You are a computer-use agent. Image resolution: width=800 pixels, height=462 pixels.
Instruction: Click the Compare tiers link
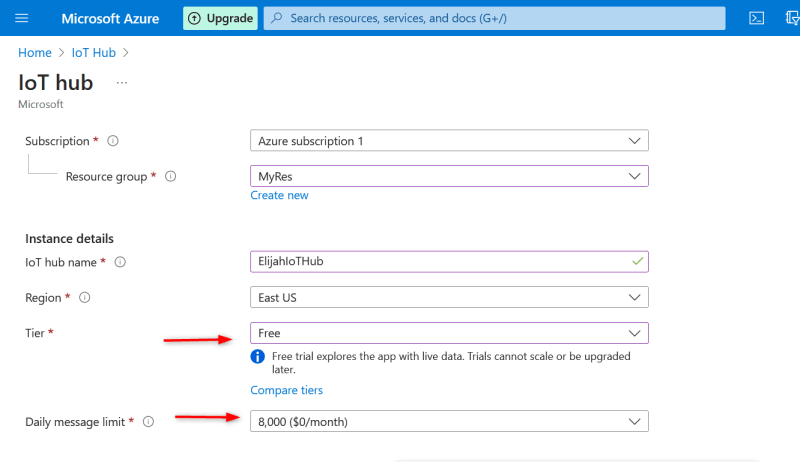(286, 390)
